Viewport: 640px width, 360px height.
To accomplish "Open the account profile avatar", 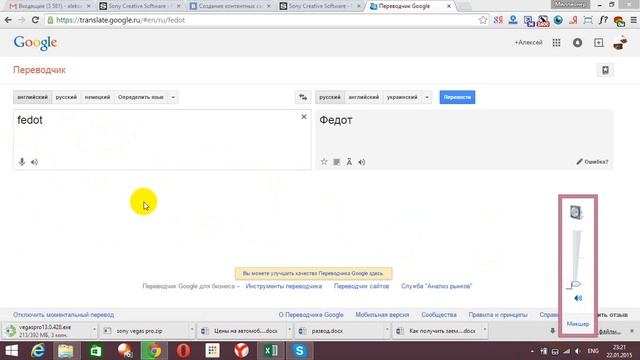I will [620, 42].
